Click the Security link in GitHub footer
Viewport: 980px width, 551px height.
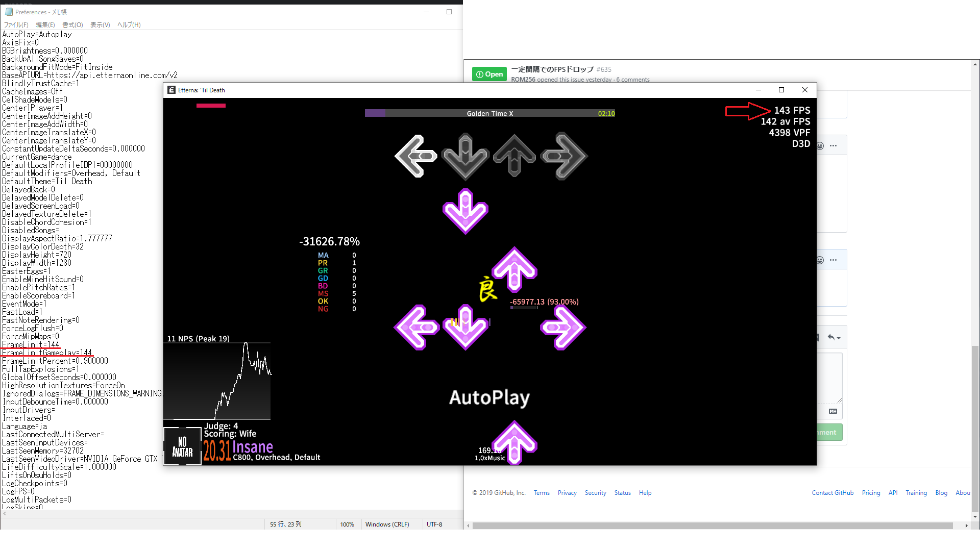(x=595, y=493)
